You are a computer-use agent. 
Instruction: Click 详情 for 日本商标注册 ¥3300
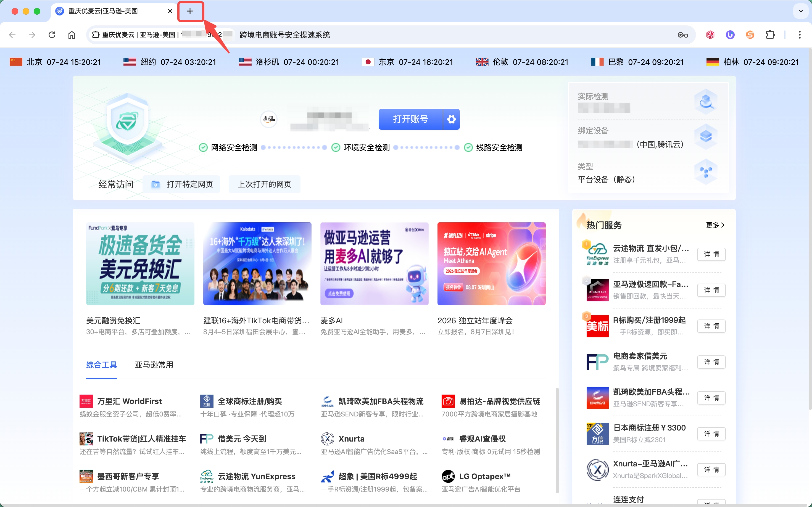(711, 434)
